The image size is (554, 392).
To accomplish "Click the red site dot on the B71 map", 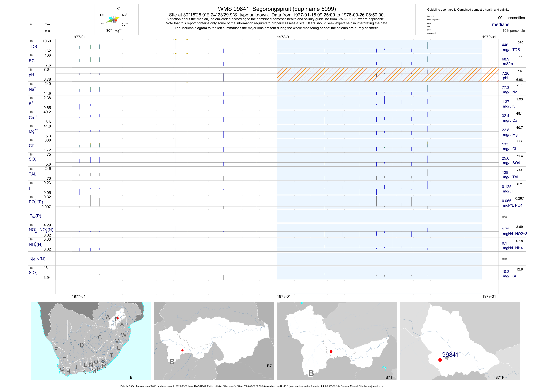I will 331,352.
